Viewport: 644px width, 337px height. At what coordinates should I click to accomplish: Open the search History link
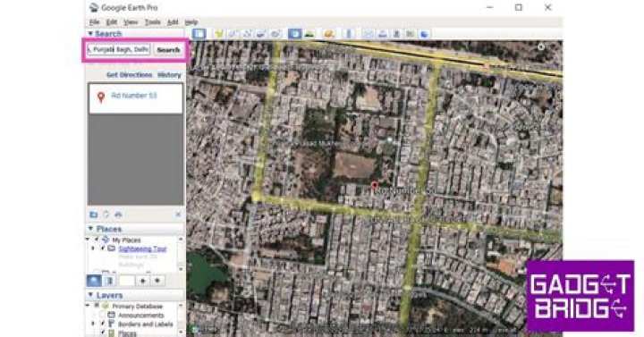click(169, 75)
